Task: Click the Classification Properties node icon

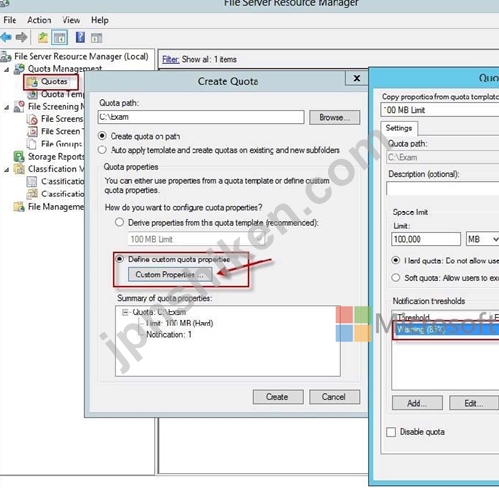Action: click(32, 182)
